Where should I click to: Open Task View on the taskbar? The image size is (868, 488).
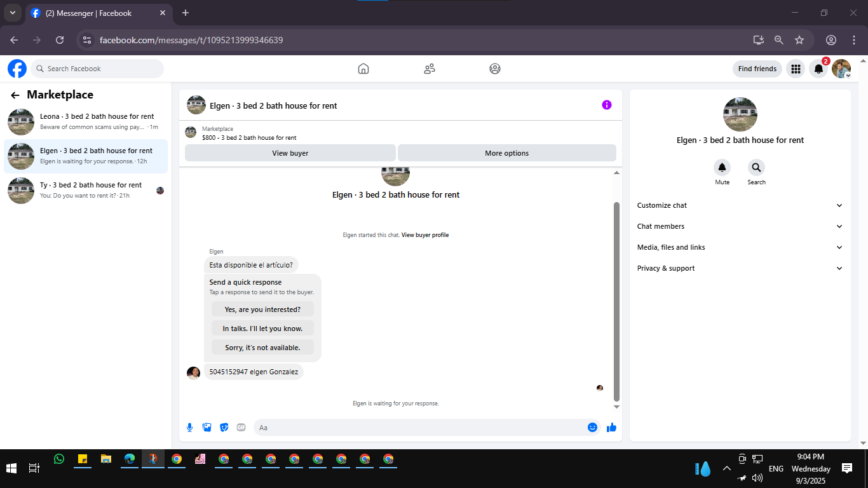[x=34, y=468]
